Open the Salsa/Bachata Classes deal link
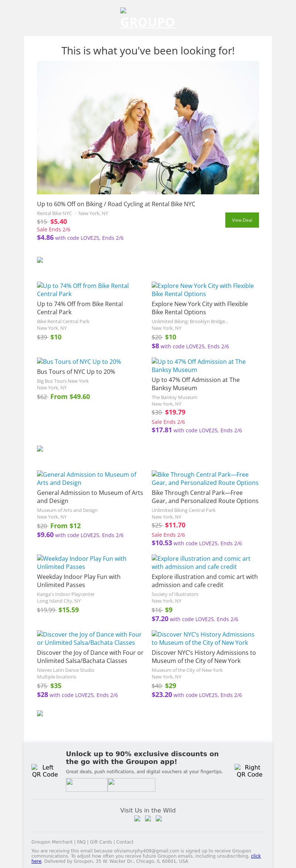The width and height of the screenshot is (296, 868). tap(89, 639)
